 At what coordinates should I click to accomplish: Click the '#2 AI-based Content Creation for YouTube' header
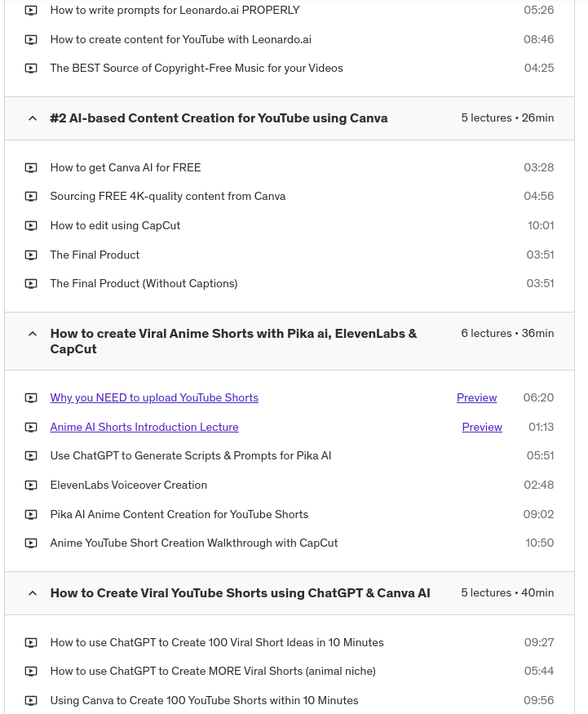[x=219, y=118]
